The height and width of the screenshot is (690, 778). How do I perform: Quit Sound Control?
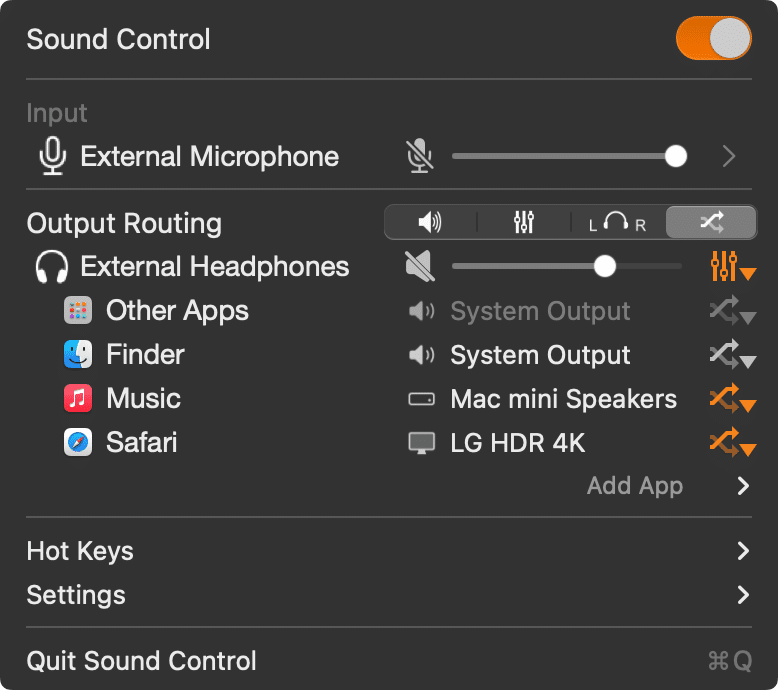(141, 661)
